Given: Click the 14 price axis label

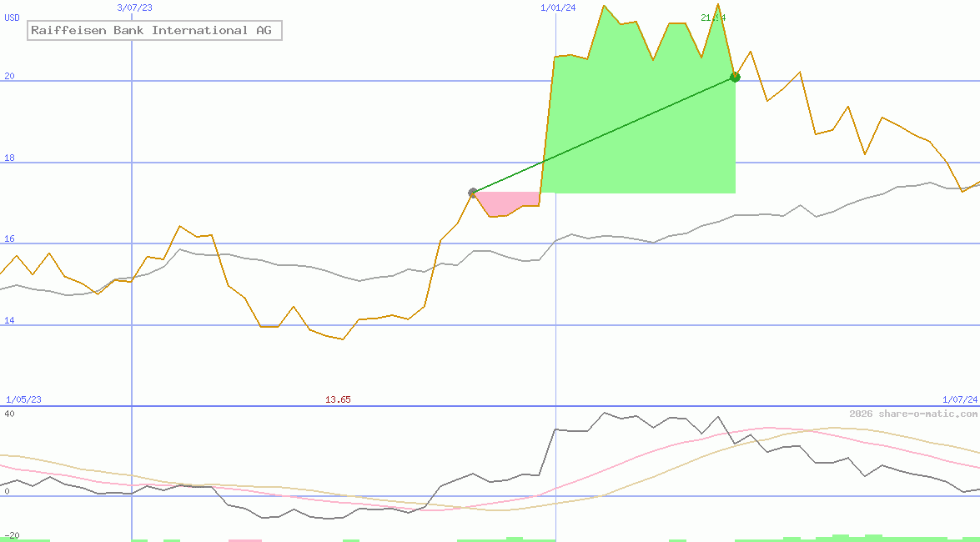Looking at the screenshot, I should point(9,321).
